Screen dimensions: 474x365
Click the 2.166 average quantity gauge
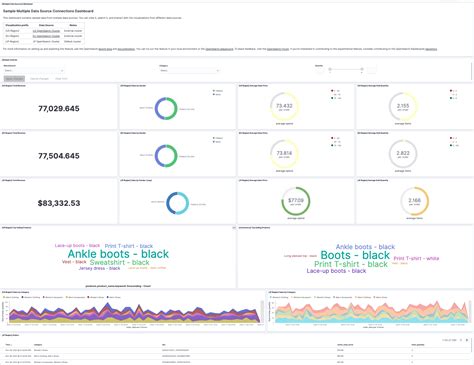[x=414, y=201]
